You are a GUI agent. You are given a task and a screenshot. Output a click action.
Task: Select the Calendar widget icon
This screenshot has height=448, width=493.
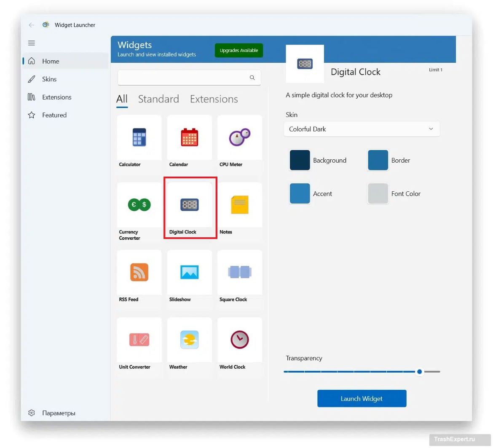(189, 137)
